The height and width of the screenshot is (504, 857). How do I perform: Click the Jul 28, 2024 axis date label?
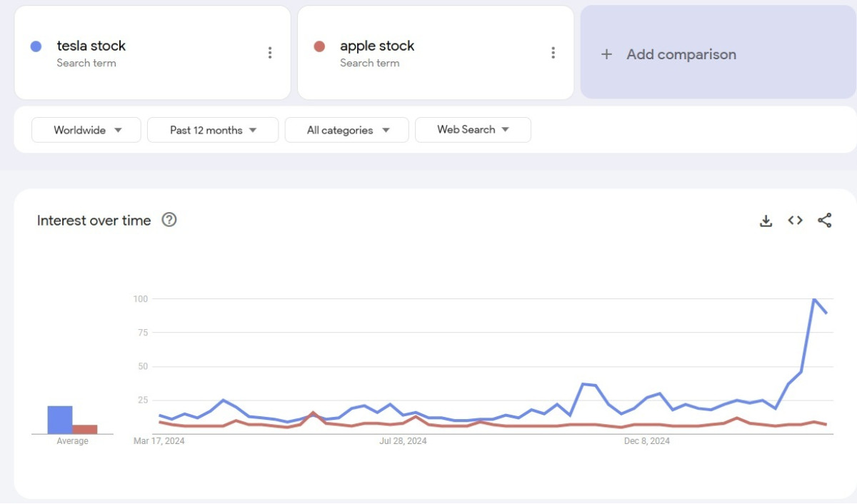tap(403, 441)
